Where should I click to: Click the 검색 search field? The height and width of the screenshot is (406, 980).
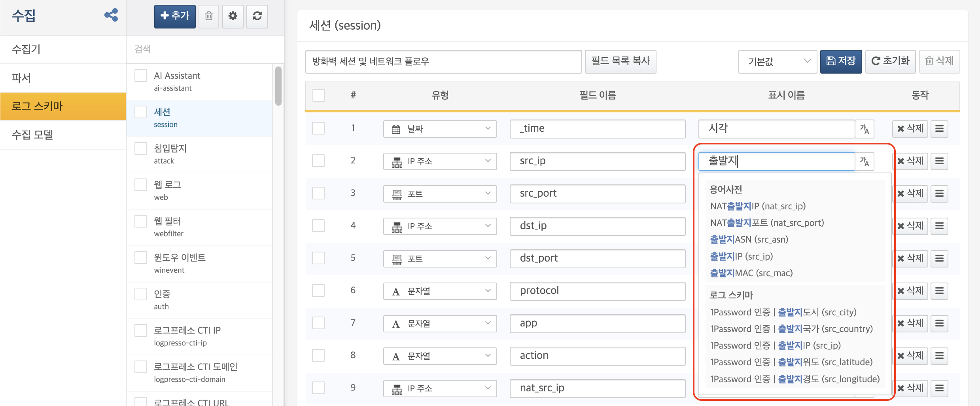pos(205,49)
